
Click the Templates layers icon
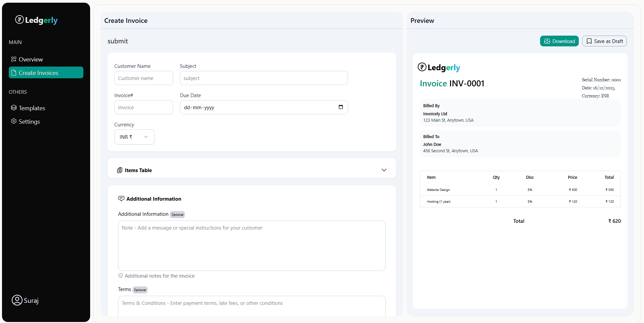point(14,108)
